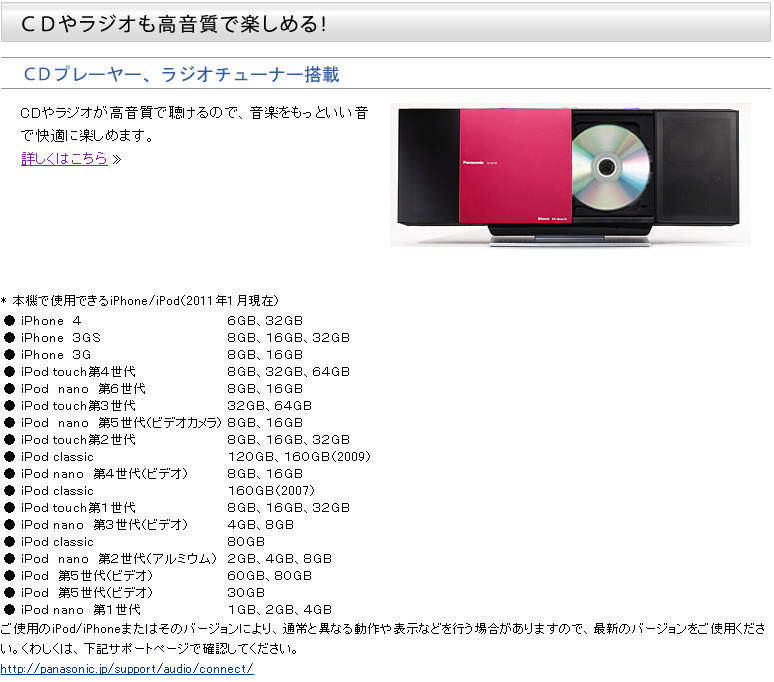This screenshot has height=682, width=774.
Task: Select the iPod touch第1世代 row
Action: pos(177,508)
